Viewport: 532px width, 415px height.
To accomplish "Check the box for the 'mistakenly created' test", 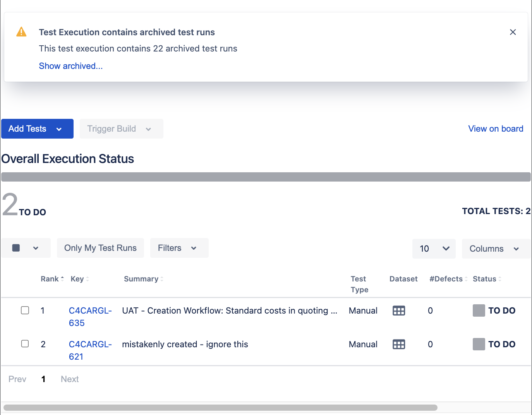I will (25, 344).
